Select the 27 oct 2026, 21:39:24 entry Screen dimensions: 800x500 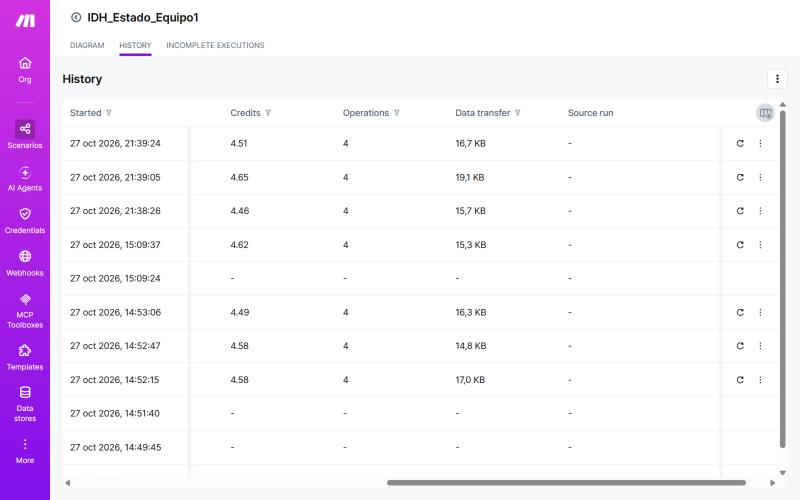point(115,143)
